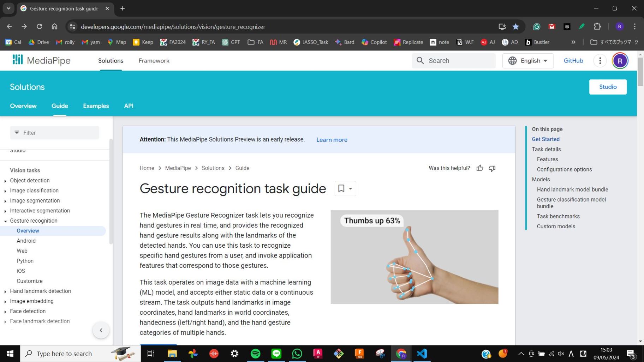
Task: Collapse the side navigation panel
Action: [101, 330]
